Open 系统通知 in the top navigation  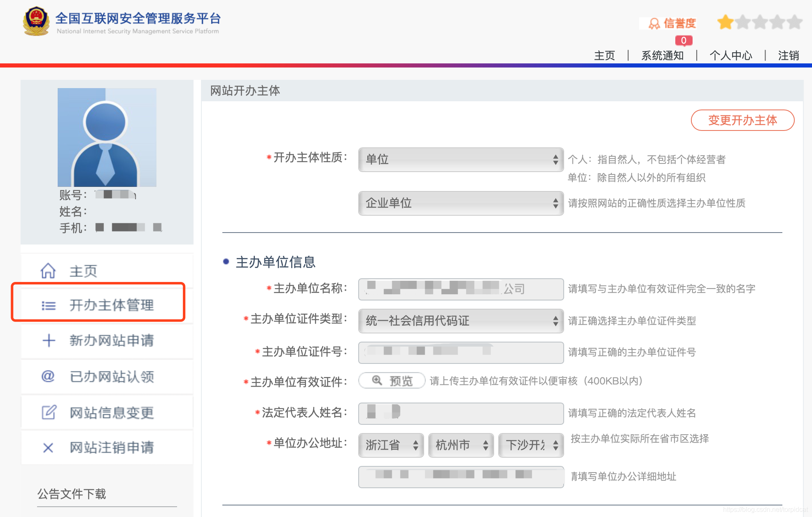tap(662, 56)
